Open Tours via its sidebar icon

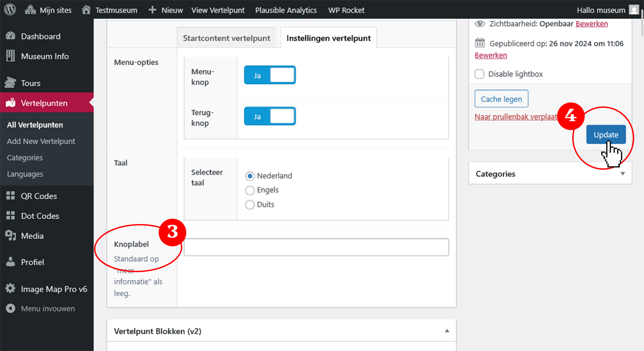[11, 83]
